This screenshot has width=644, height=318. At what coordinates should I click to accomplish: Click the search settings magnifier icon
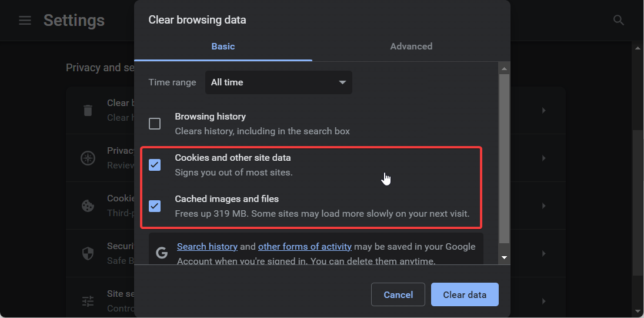pyautogui.click(x=619, y=20)
